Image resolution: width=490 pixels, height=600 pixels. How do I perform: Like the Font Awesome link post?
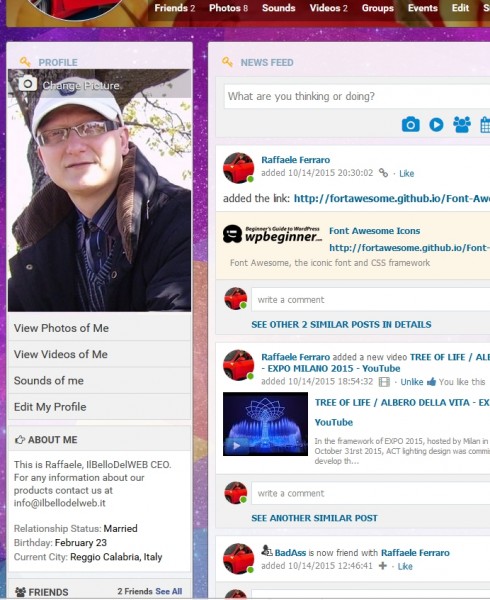(407, 174)
